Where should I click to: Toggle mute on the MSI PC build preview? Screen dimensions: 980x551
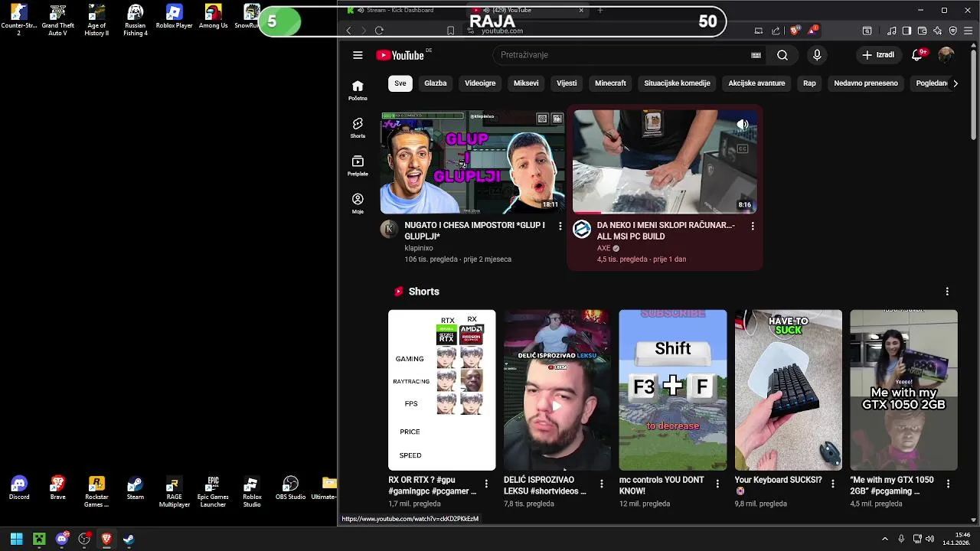pos(742,125)
